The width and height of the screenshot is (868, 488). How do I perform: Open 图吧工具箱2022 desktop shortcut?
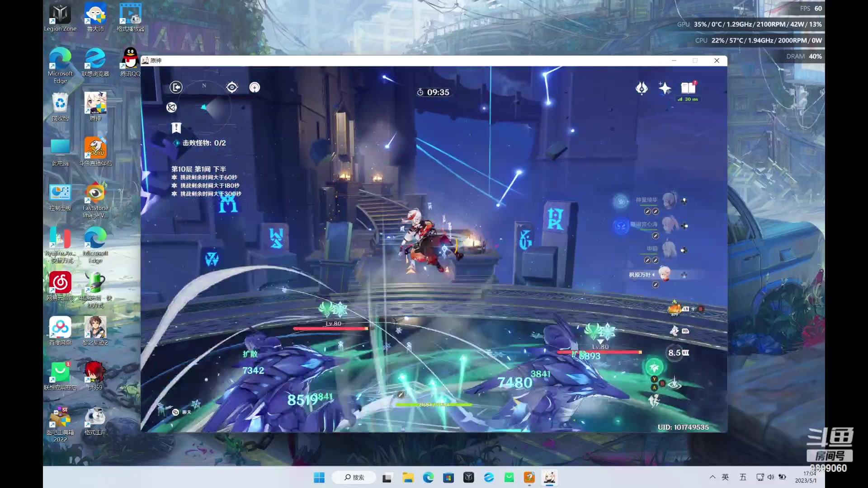point(60,424)
